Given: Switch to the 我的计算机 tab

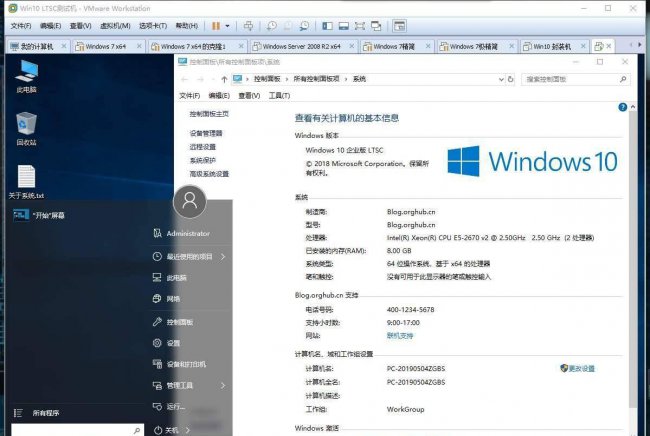Looking at the screenshot, I should pos(36,46).
